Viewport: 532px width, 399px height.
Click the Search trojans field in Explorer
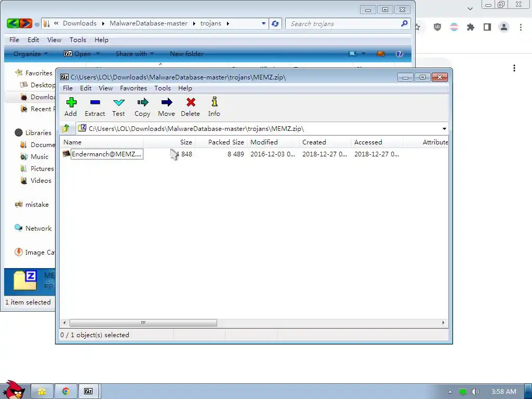343,24
